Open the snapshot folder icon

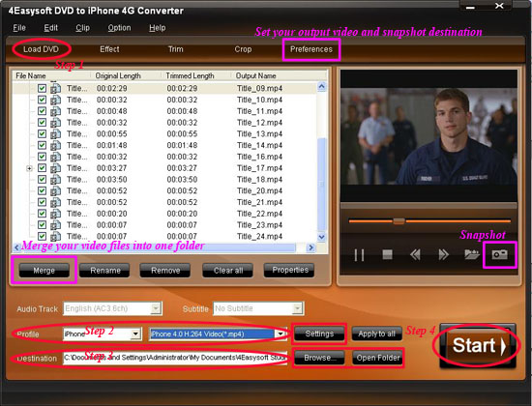tap(472, 254)
